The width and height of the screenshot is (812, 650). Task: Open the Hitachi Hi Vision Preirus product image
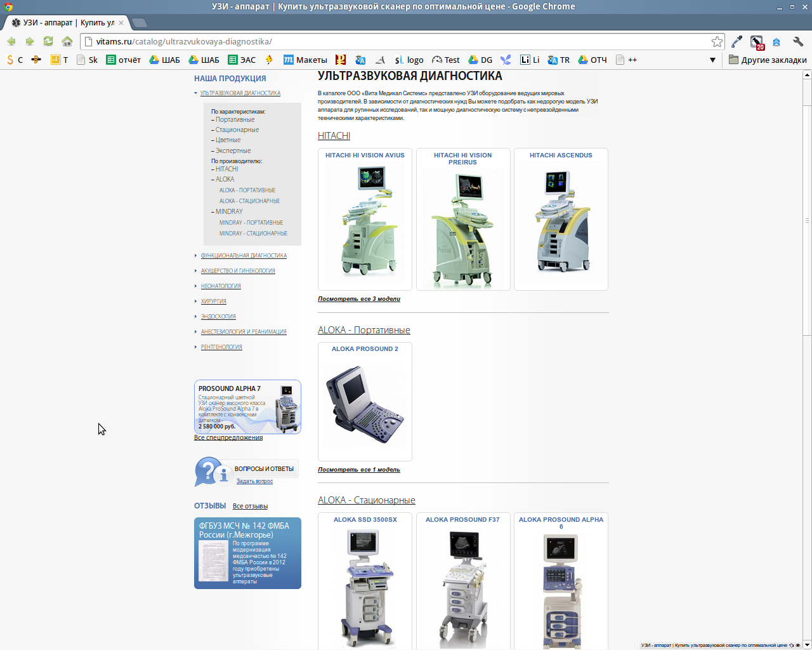click(462, 229)
